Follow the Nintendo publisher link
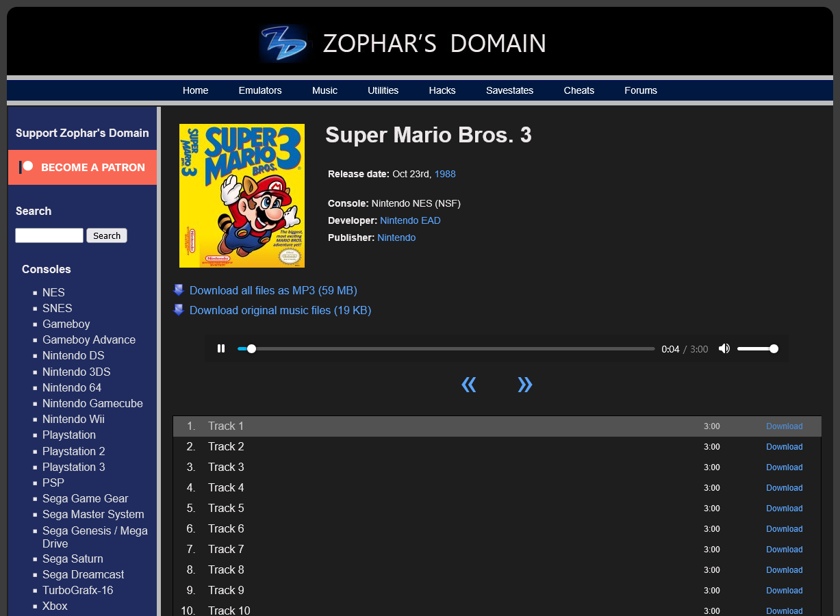Image resolution: width=840 pixels, height=616 pixels. click(396, 238)
